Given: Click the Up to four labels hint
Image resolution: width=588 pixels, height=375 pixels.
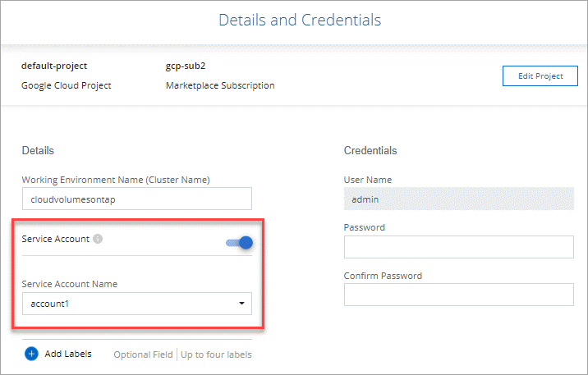Looking at the screenshot, I should [x=215, y=354].
